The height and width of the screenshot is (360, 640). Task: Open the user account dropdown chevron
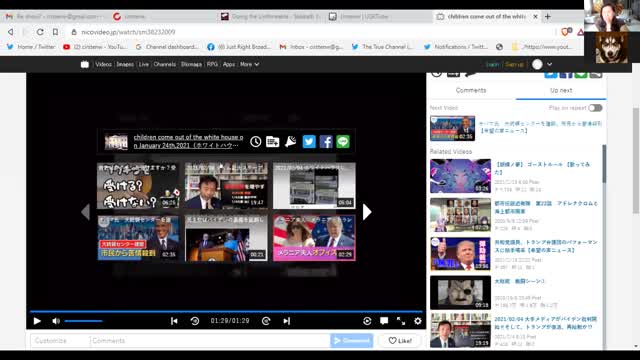550,64
